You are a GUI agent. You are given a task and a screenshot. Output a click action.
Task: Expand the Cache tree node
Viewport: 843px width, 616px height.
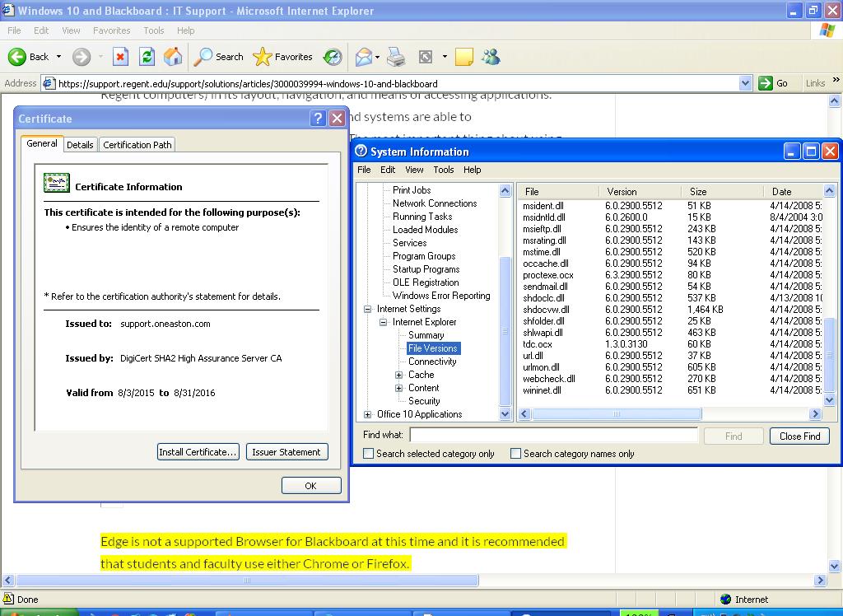pos(399,375)
